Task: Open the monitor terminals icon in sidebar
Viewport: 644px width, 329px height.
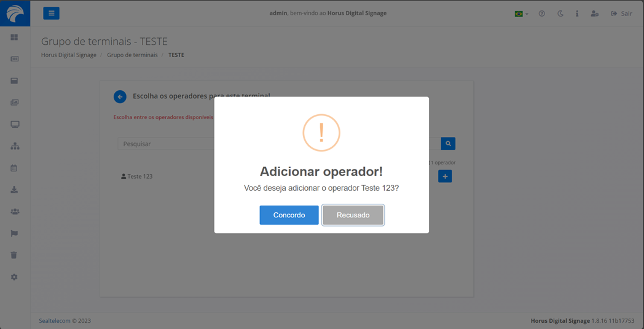Action: (x=15, y=125)
